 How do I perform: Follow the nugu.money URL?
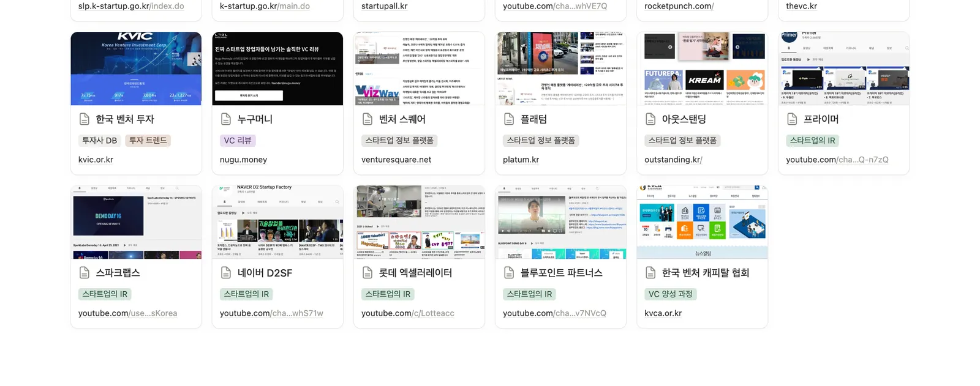pyautogui.click(x=243, y=160)
